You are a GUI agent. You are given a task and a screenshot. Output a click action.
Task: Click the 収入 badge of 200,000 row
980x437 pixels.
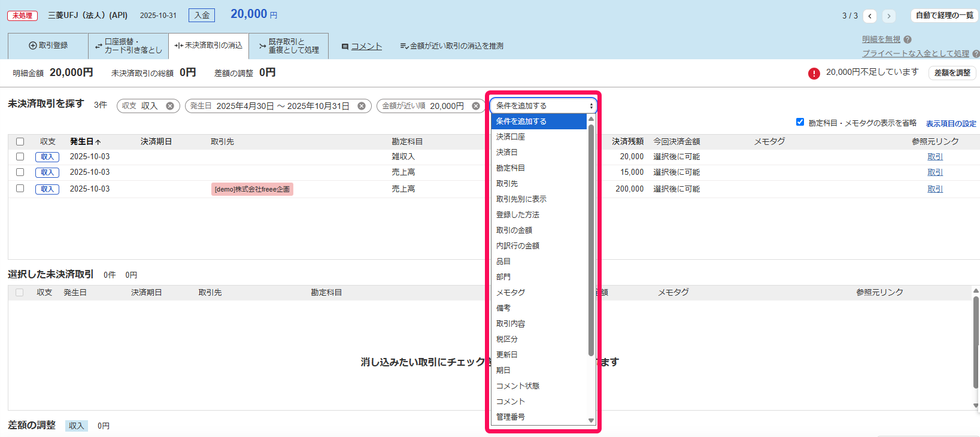[x=47, y=189]
